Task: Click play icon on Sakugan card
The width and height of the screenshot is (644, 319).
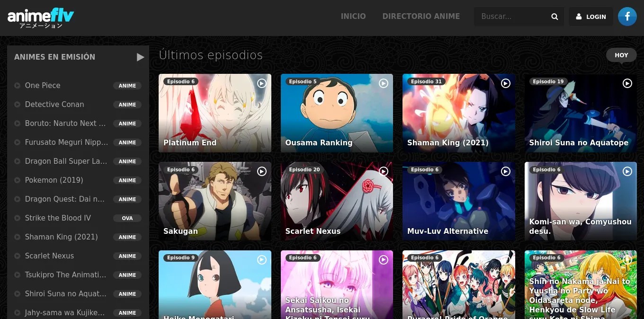Action: point(262,171)
